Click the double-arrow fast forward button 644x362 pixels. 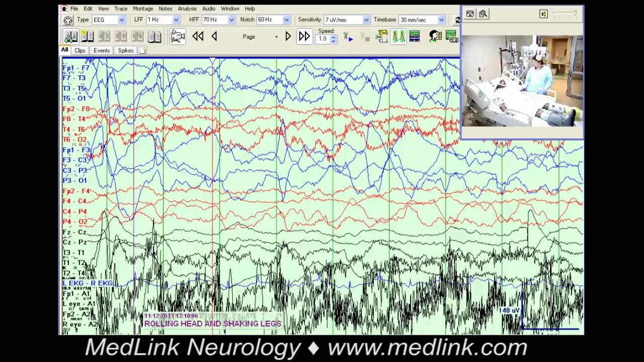(304, 36)
